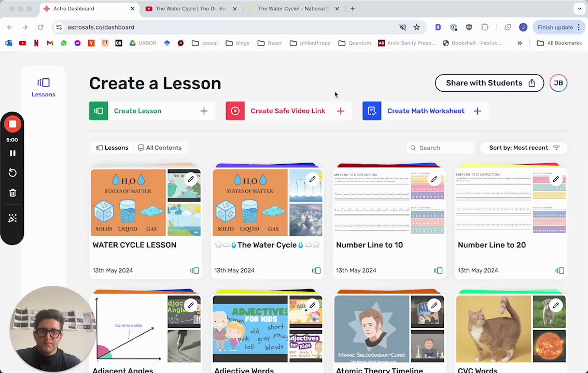The height and width of the screenshot is (373, 588).
Task: Click the green Create Lesson icon
Action: point(99,111)
